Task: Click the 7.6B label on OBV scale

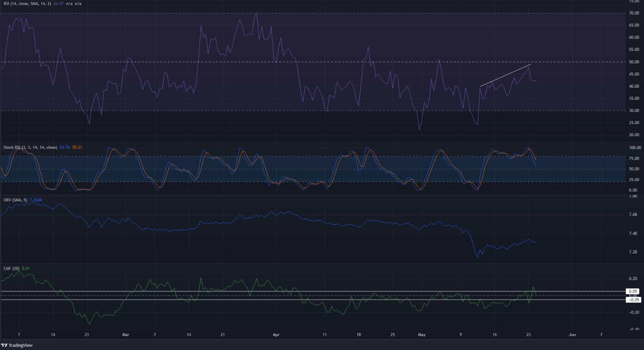Action: pos(633,215)
